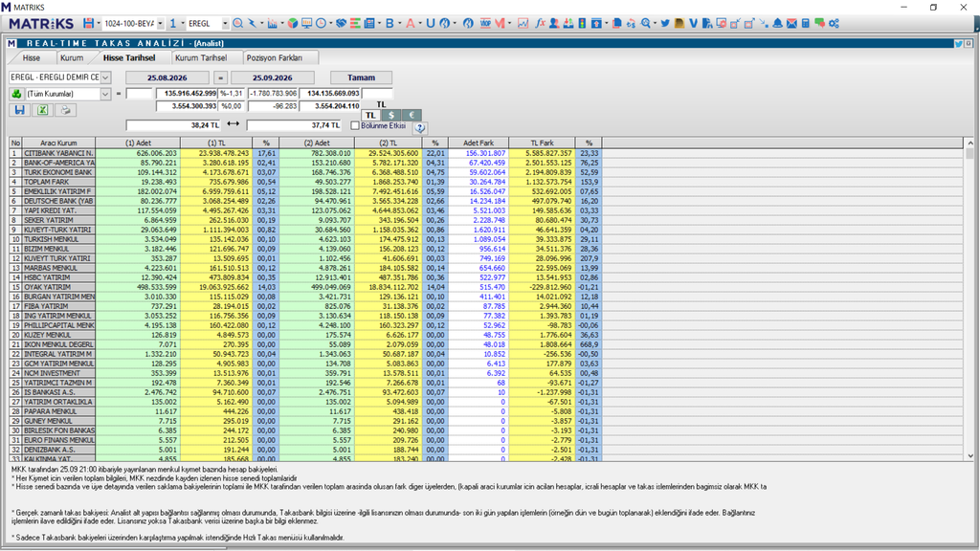The image size is (980, 551).
Task: Click the envelope mail toolbar icon
Action: coord(791,23)
